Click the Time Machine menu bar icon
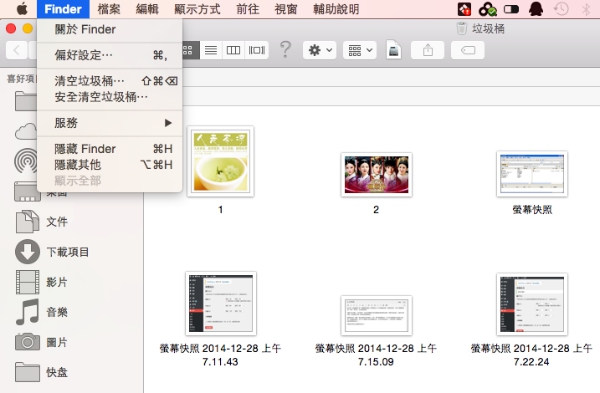Viewport: 600px width, 393px height. (x=561, y=9)
